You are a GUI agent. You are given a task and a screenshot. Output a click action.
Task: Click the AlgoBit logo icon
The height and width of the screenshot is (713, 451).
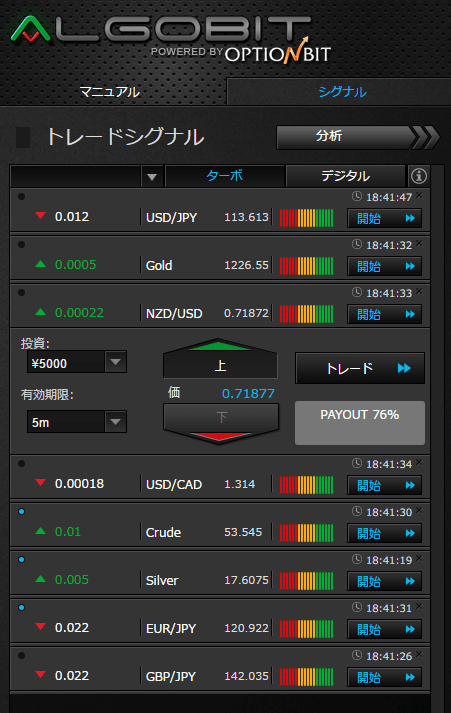pyautogui.click(x=30, y=30)
